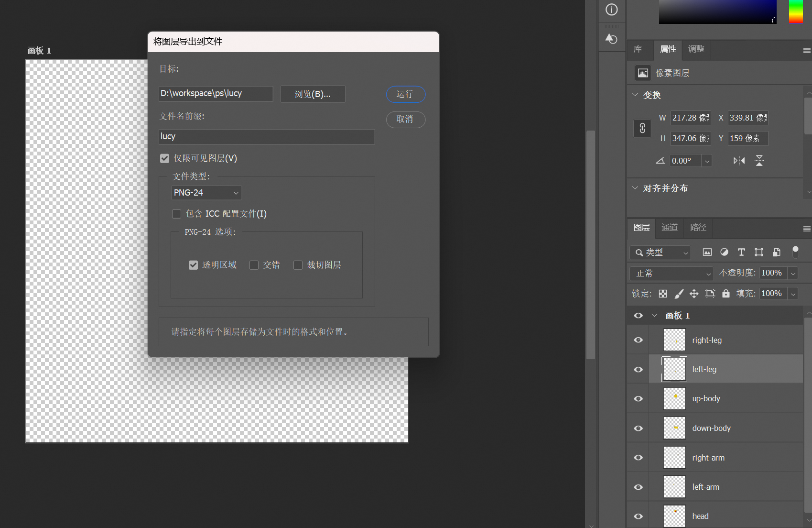Image resolution: width=812 pixels, height=528 pixels.
Task: Collapse the 对齐并分布 section
Action: point(635,188)
